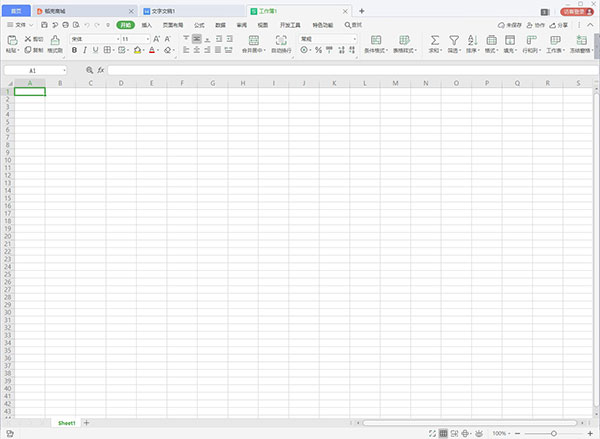Toggle Bold formatting
Viewport: 600px width, 439px height.
pyautogui.click(x=74, y=50)
